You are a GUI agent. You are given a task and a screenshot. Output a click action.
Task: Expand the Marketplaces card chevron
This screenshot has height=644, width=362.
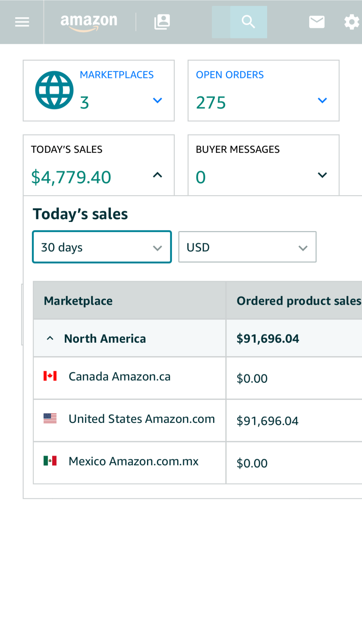point(157,101)
